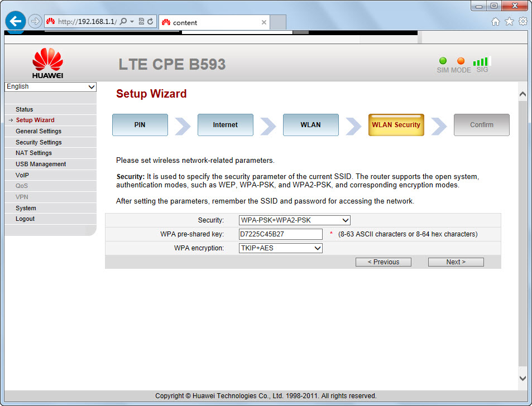Open browser tools gear icon
The width and height of the screenshot is (532, 406).
click(x=523, y=21)
